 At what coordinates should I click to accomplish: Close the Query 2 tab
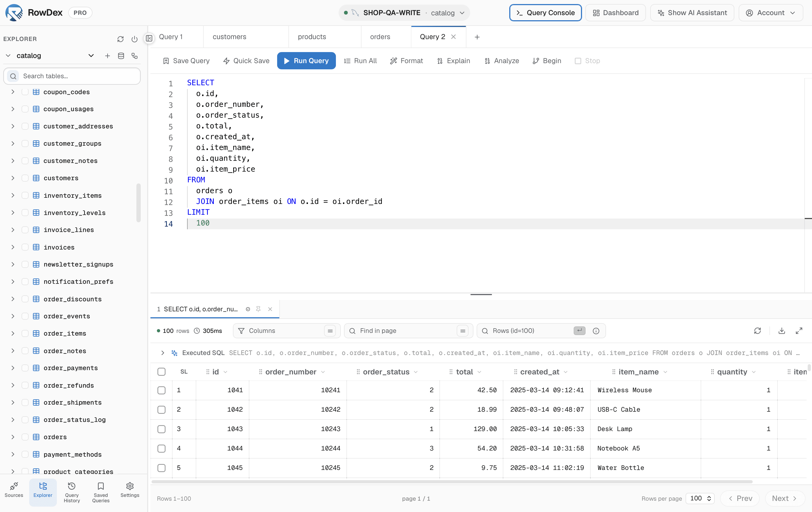click(453, 37)
